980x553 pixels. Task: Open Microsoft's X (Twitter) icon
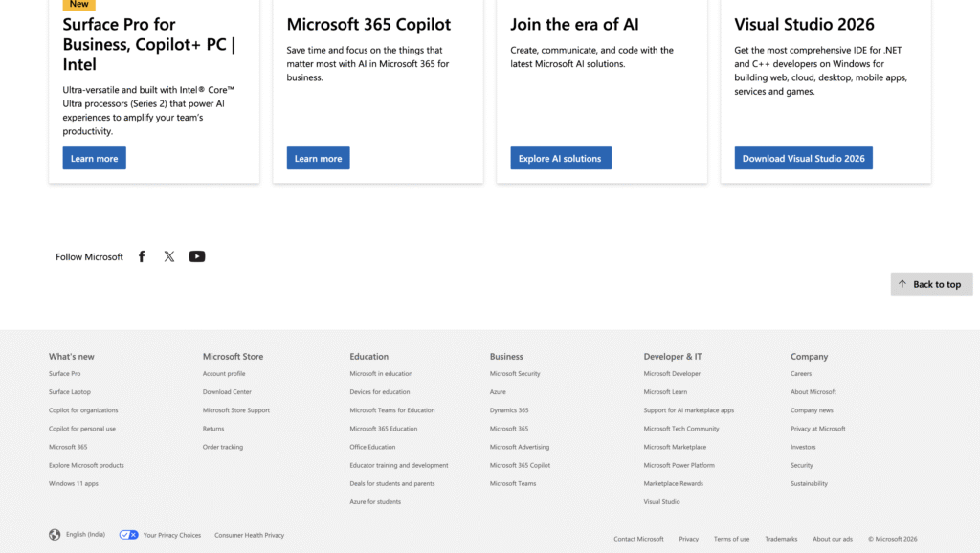point(169,256)
